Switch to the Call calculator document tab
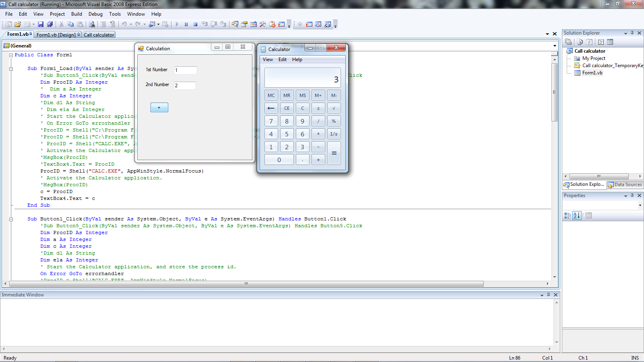The width and height of the screenshot is (644, 362). click(x=99, y=35)
